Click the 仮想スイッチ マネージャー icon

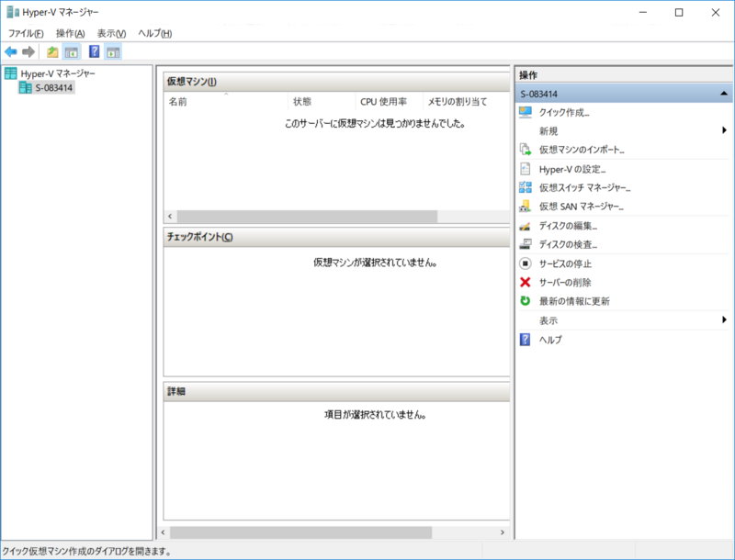pos(526,187)
